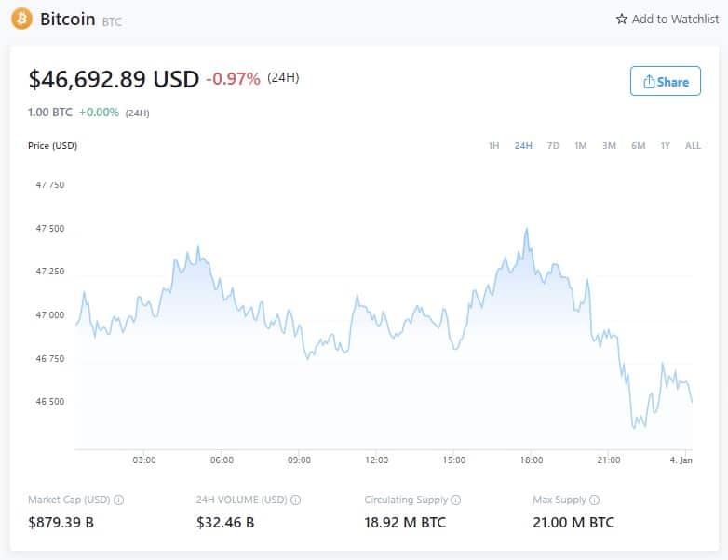728x560 pixels.
Task: Click the 21.00 M BTC max supply value
Action: pyautogui.click(x=573, y=523)
